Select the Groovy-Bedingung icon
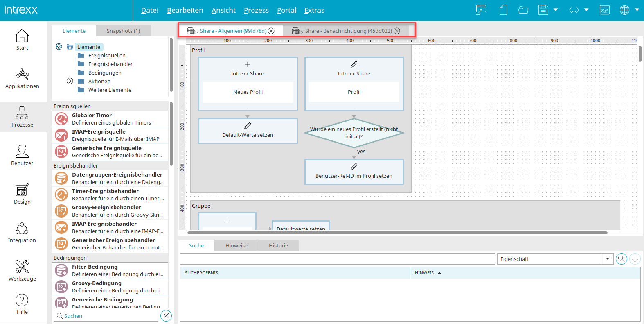644x324 pixels. tap(61, 287)
